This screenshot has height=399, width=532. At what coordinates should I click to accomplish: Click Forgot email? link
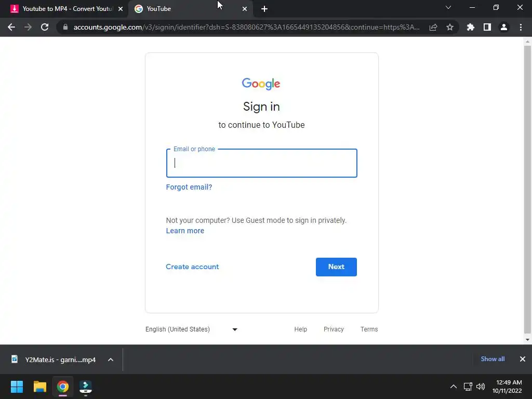point(189,187)
